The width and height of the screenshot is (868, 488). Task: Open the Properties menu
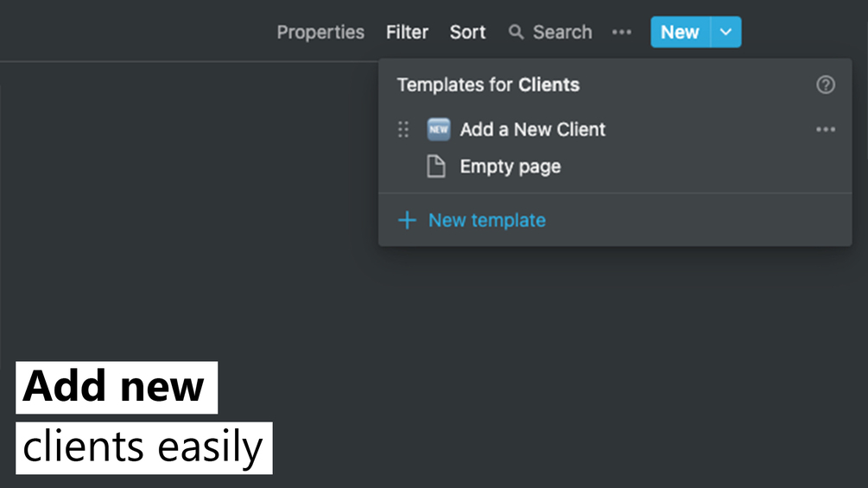320,32
